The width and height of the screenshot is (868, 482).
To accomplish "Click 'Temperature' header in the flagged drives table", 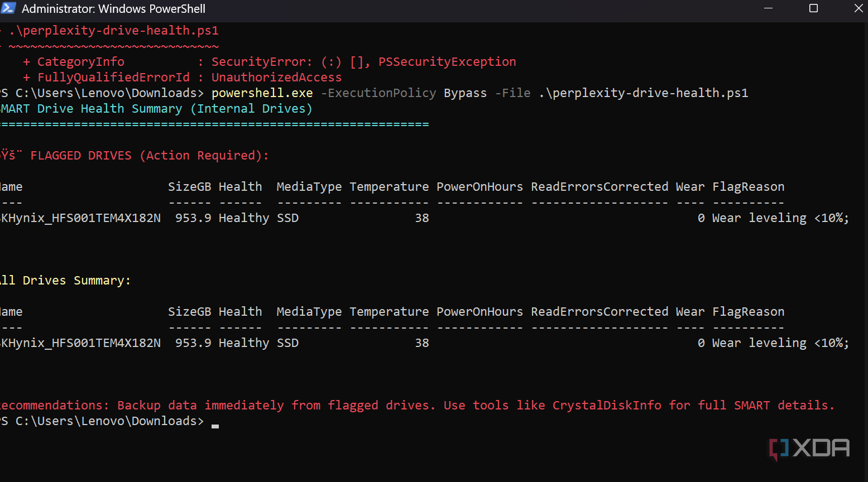I will 389,187.
